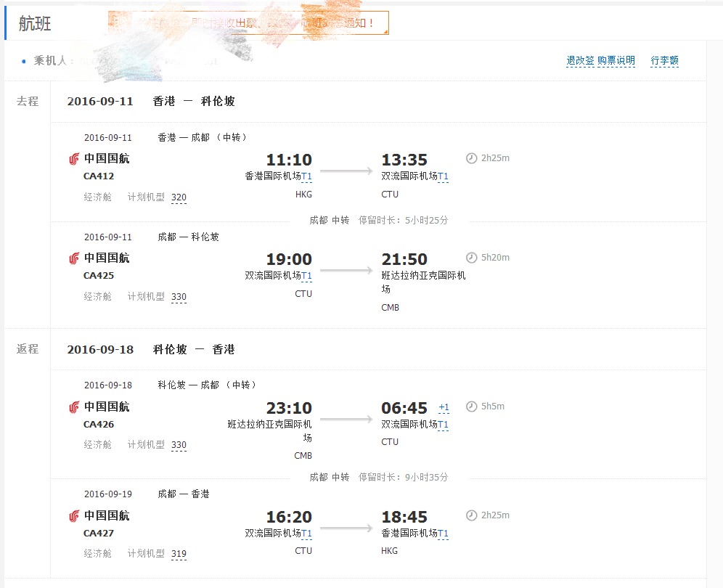The width and height of the screenshot is (723, 588).
Task: Click aircraft type 330 for flight CA426
Action: tap(179, 445)
